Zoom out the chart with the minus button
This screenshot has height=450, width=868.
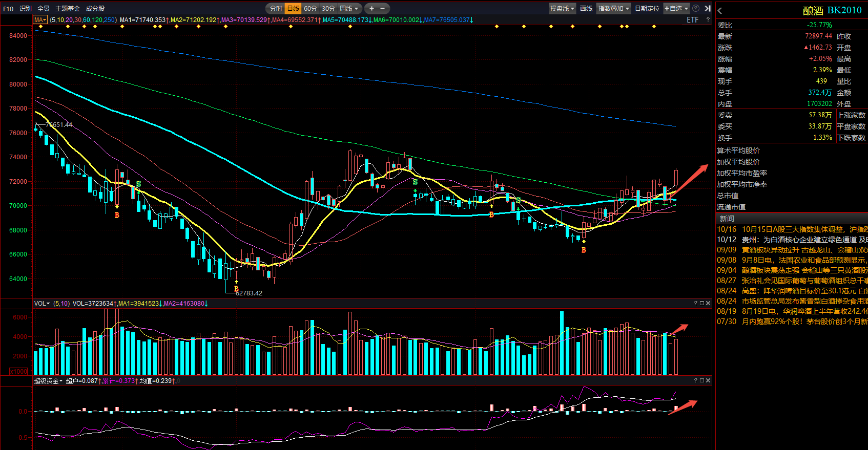coord(383,9)
